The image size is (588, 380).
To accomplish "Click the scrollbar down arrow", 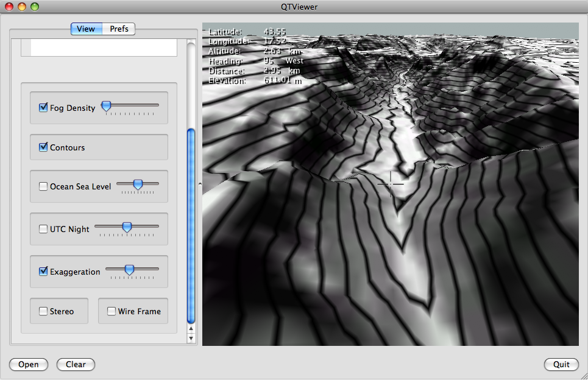I will [191, 338].
